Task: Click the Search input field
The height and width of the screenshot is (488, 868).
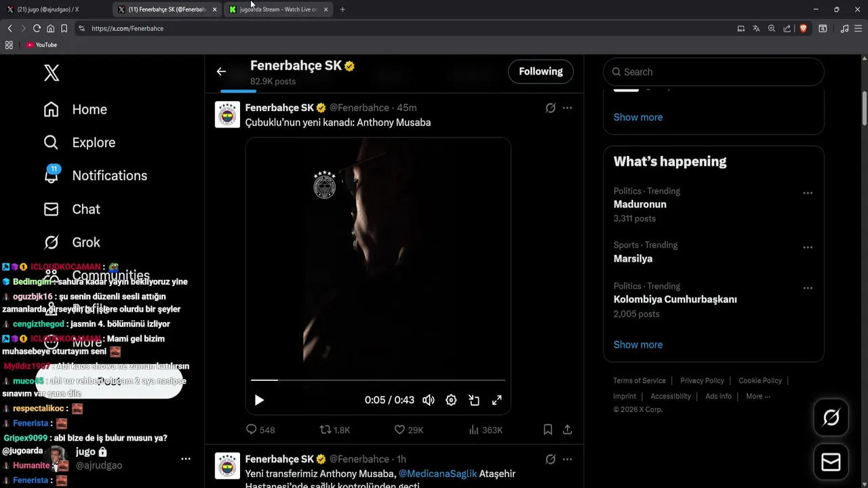Action: (713, 72)
